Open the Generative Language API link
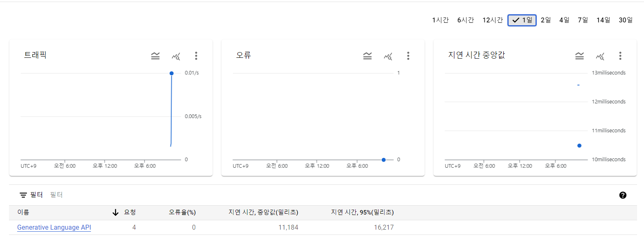 (54, 228)
